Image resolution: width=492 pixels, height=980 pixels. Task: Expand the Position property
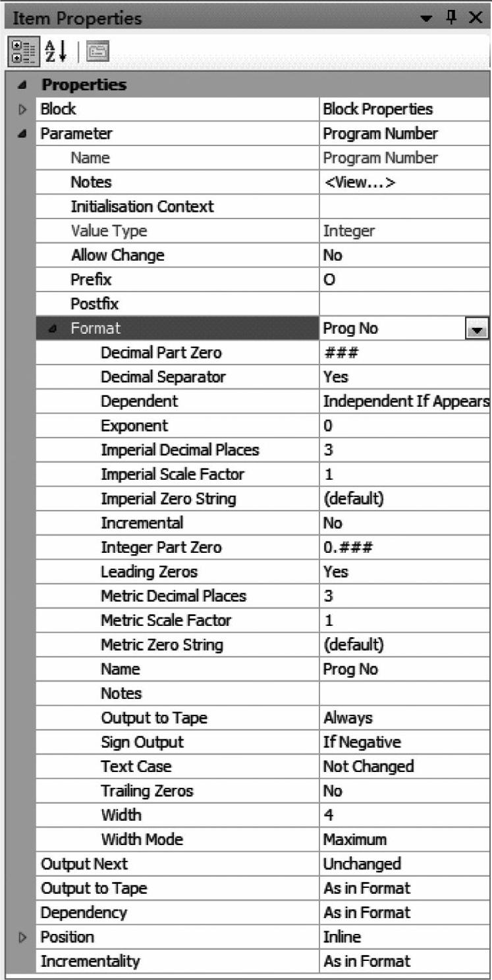click(20, 937)
